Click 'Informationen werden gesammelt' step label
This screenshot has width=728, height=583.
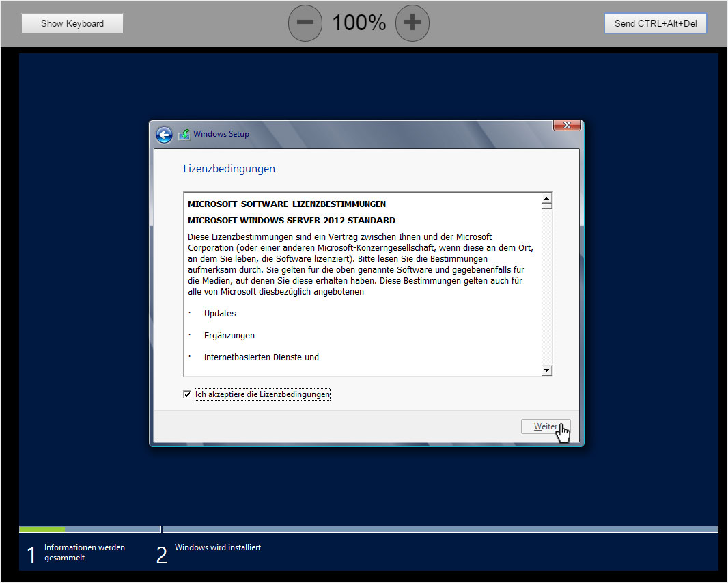point(85,552)
